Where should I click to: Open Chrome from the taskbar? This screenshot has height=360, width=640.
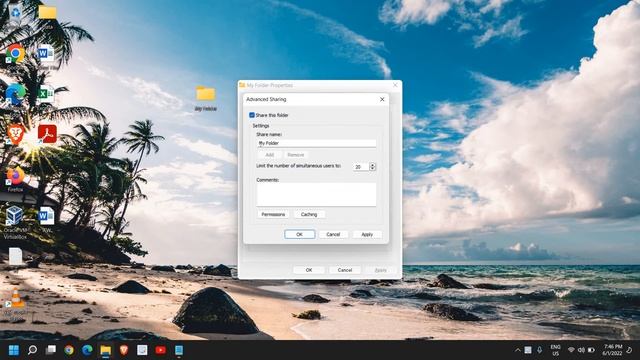point(69,350)
